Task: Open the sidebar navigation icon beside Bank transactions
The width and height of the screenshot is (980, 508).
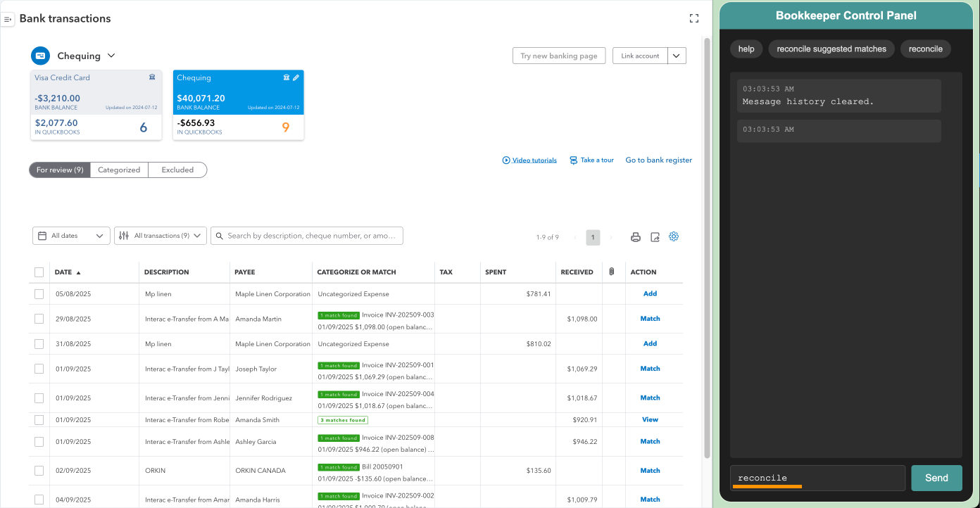Action: pyautogui.click(x=8, y=18)
